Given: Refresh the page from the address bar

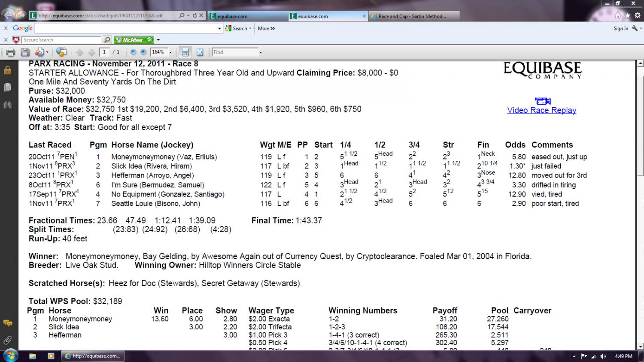Looking at the screenshot, I should click(x=194, y=16).
